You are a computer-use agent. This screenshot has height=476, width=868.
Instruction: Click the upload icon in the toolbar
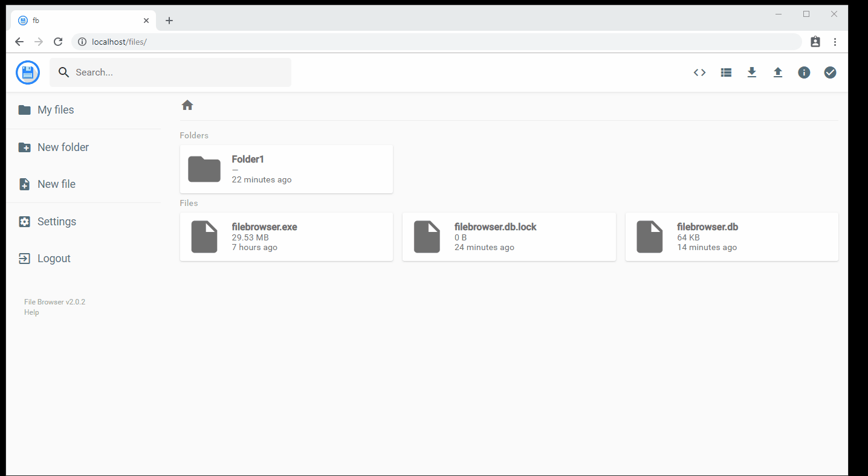[x=777, y=72]
